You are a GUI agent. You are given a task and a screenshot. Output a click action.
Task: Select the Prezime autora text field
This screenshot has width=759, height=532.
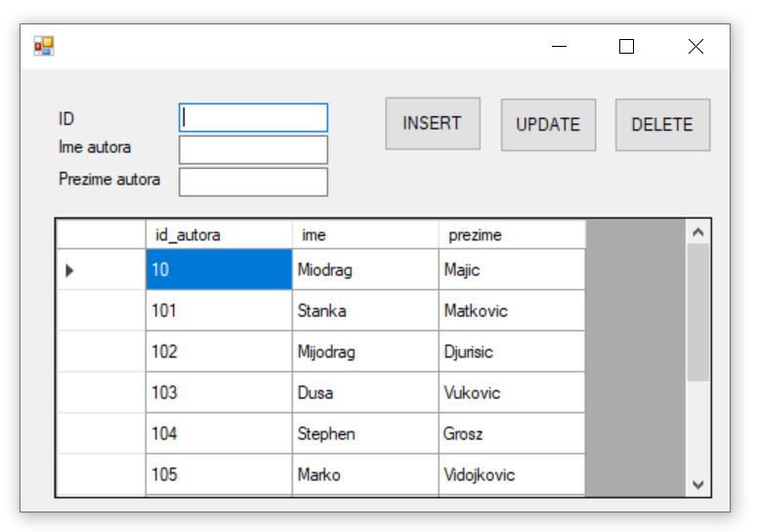(x=253, y=182)
